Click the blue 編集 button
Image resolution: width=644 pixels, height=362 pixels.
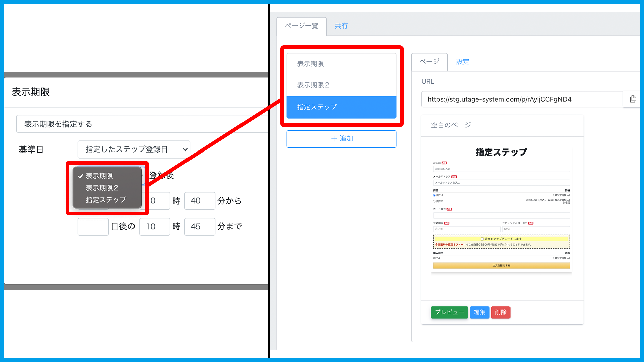click(x=479, y=312)
